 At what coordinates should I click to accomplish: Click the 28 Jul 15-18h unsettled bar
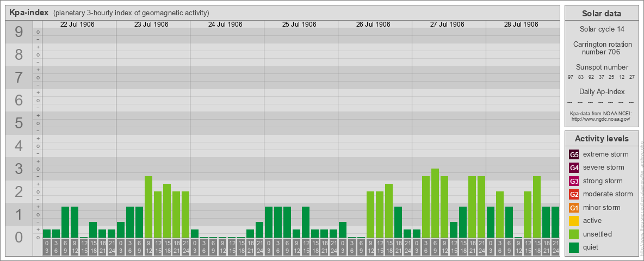pyautogui.click(x=536, y=207)
